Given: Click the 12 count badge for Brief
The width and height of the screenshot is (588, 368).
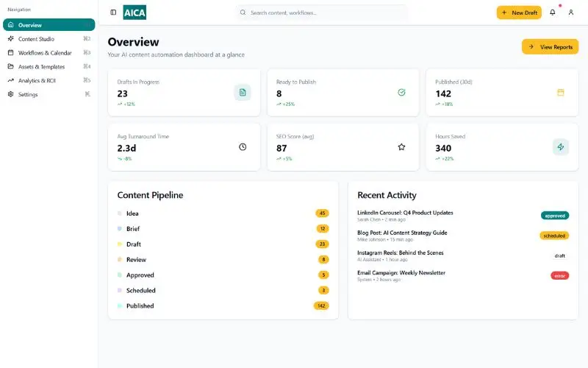Looking at the screenshot, I should click(x=323, y=229).
